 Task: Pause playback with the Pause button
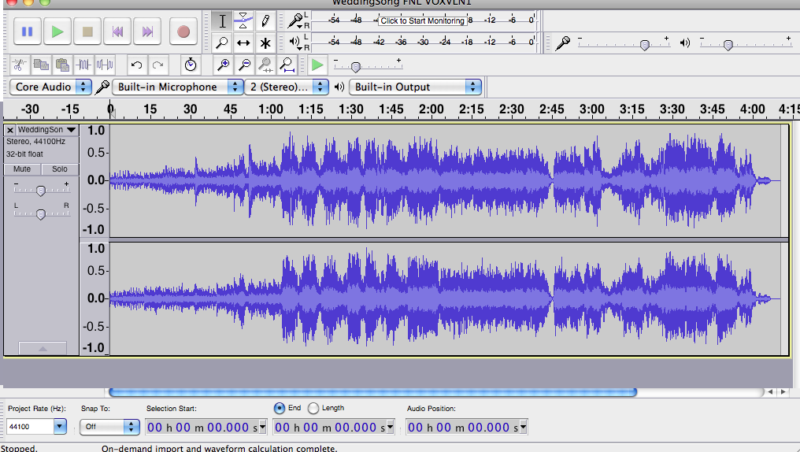point(27,32)
